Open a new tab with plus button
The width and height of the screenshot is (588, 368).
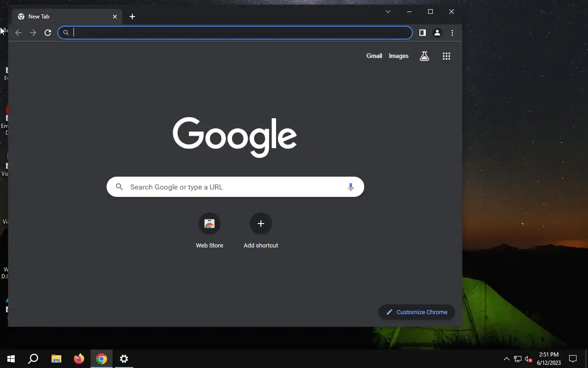pyautogui.click(x=132, y=17)
